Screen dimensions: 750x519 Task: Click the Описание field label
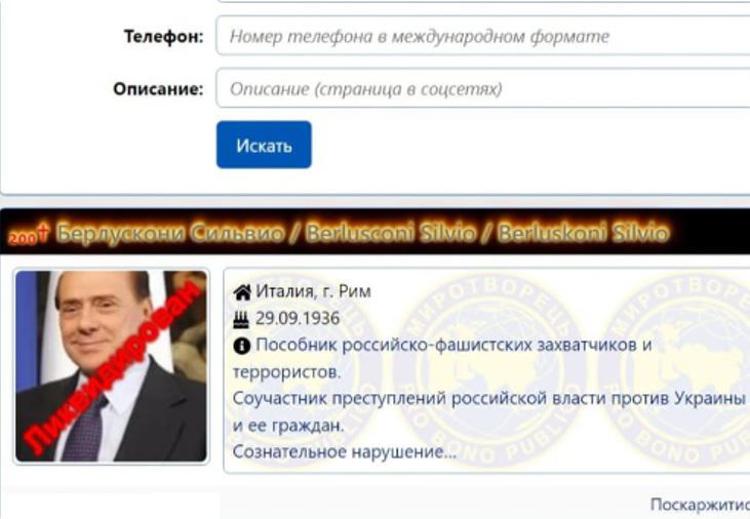[x=158, y=89]
